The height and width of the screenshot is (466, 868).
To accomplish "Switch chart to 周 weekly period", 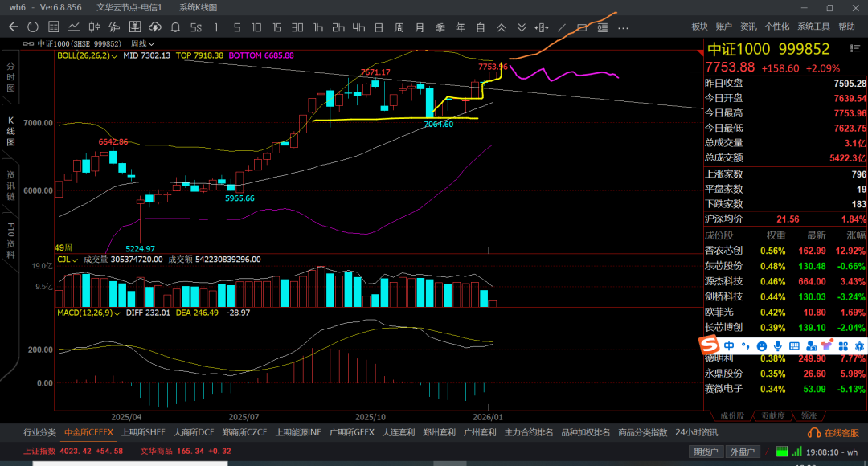I will tap(399, 27).
